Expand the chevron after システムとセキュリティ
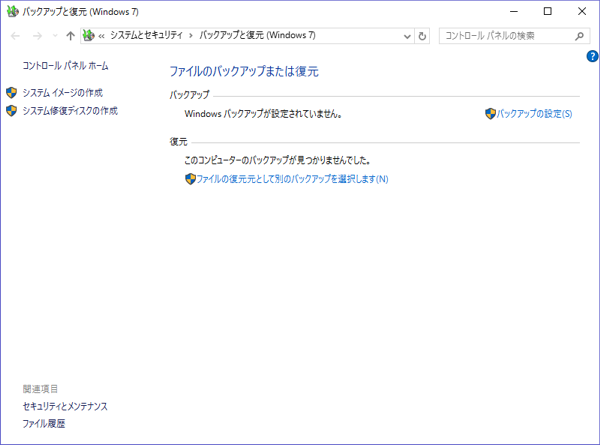 191,36
